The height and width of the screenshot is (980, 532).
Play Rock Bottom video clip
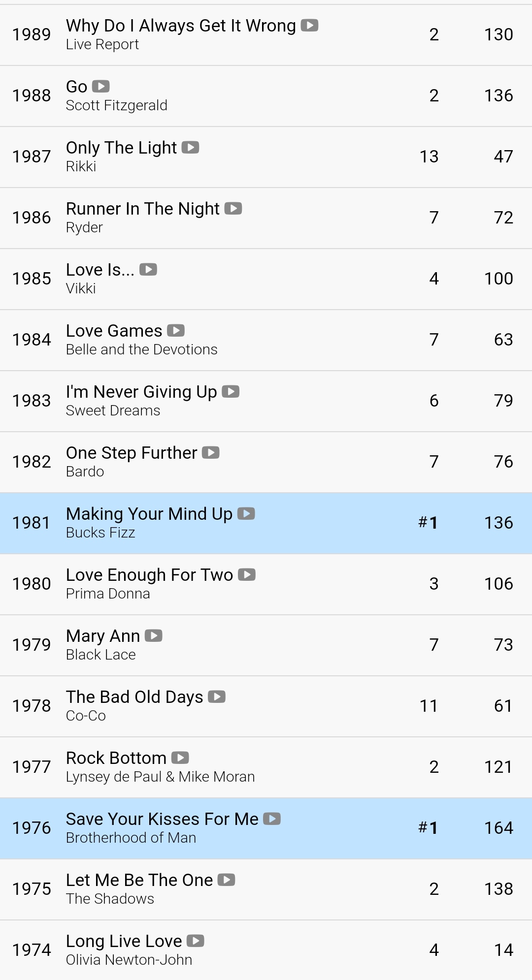click(180, 758)
